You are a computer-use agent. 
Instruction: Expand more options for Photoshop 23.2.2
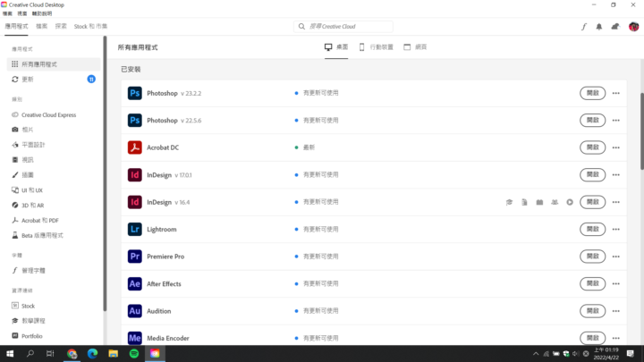pos(616,93)
